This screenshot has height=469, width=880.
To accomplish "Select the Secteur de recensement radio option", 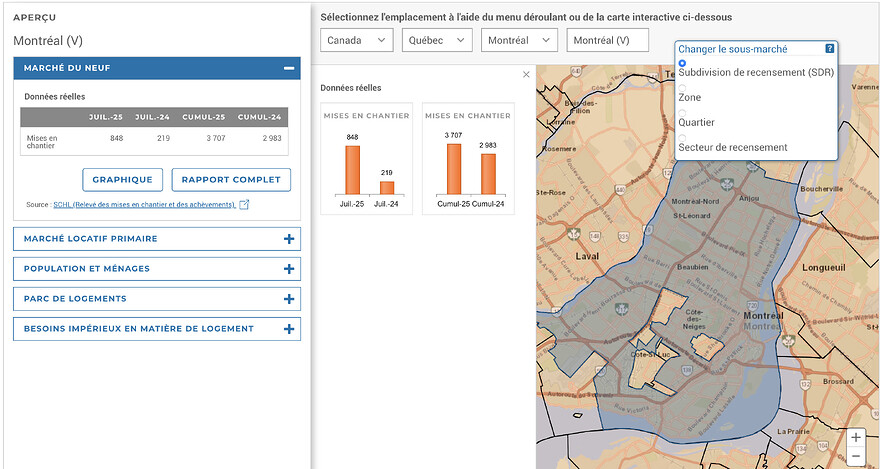I will click(x=683, y=138).
